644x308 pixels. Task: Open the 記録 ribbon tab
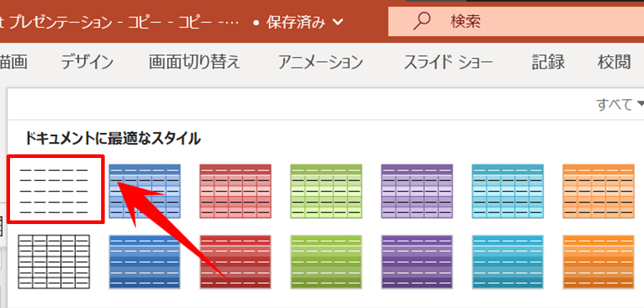tap(549, 62)
